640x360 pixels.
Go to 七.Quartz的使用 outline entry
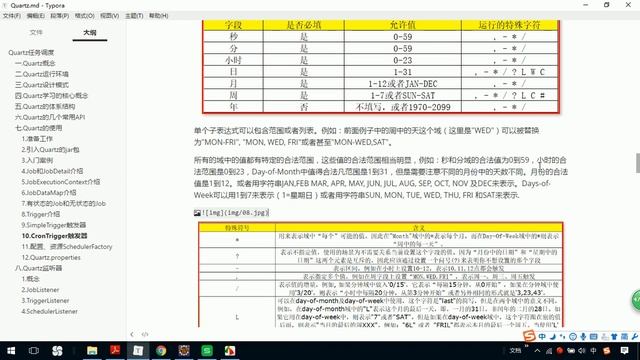click(38, 128)
